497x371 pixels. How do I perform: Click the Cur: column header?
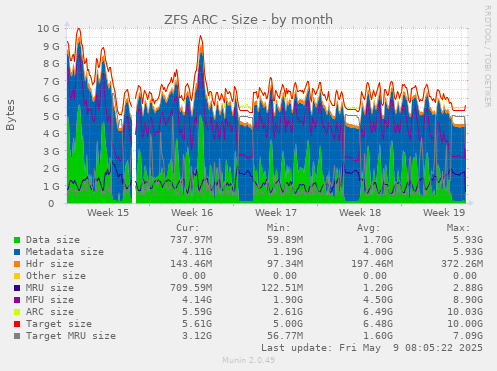tap(188, 228)
